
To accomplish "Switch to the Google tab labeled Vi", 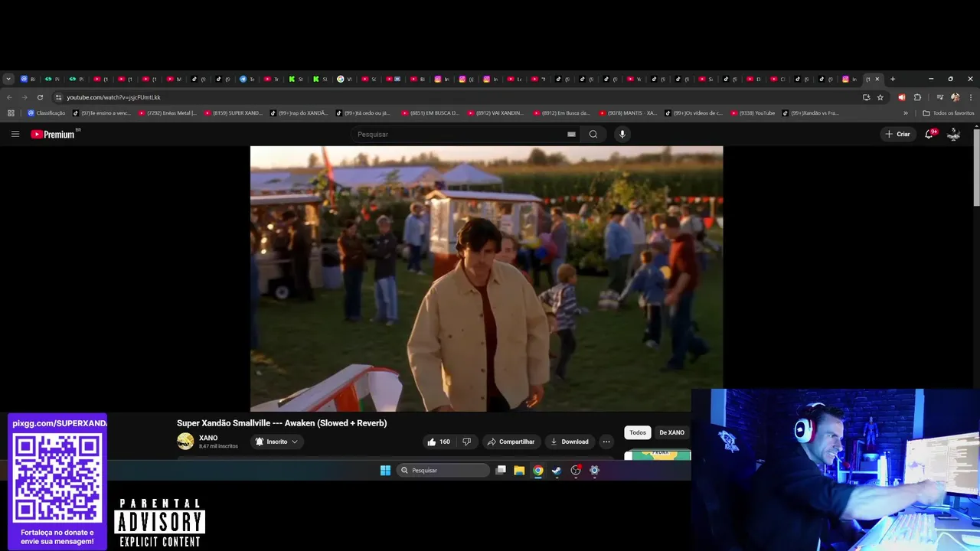I will pyautogui.click(x=345, y=79).
